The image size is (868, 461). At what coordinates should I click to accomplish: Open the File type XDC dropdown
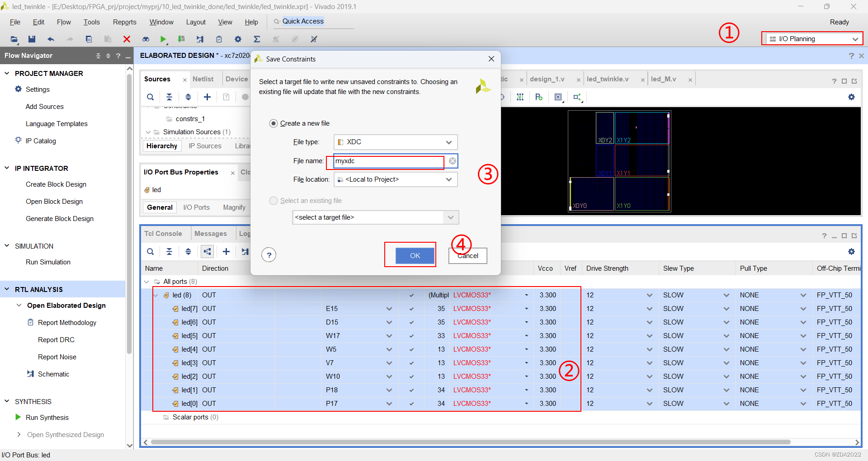396,142
